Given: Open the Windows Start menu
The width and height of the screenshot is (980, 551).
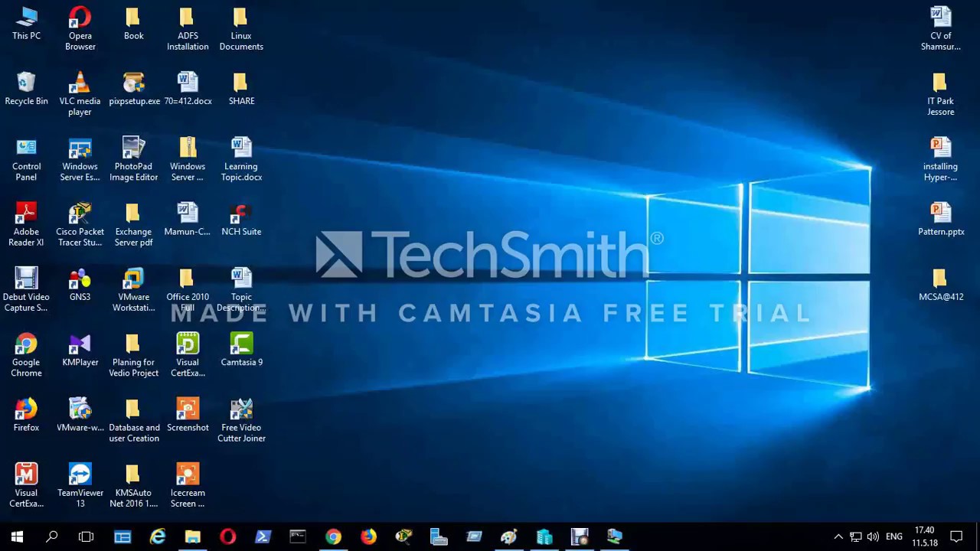Looking at the screenshot, I should (x=17, y=536).
